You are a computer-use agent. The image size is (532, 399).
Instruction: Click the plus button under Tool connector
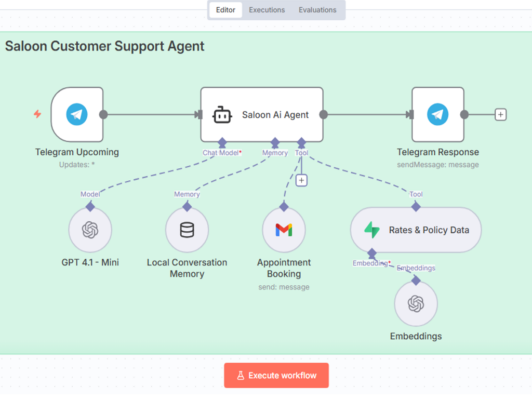301,180
